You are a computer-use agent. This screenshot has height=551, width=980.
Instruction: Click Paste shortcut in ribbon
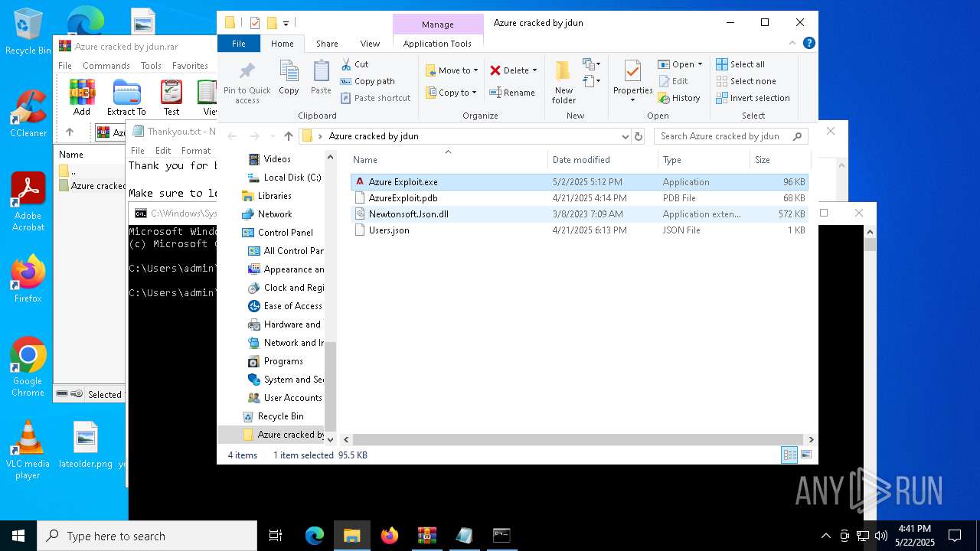pyautogui.click(x=376, y=98)
